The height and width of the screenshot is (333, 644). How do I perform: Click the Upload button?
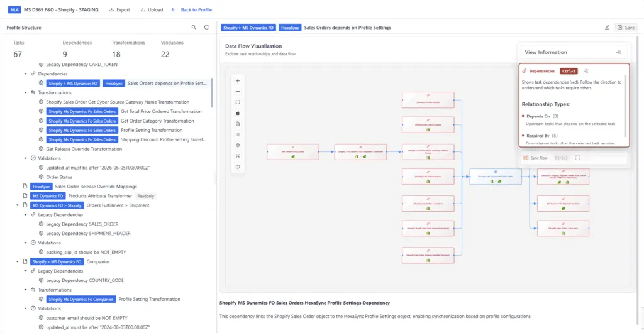coord(152,10)
